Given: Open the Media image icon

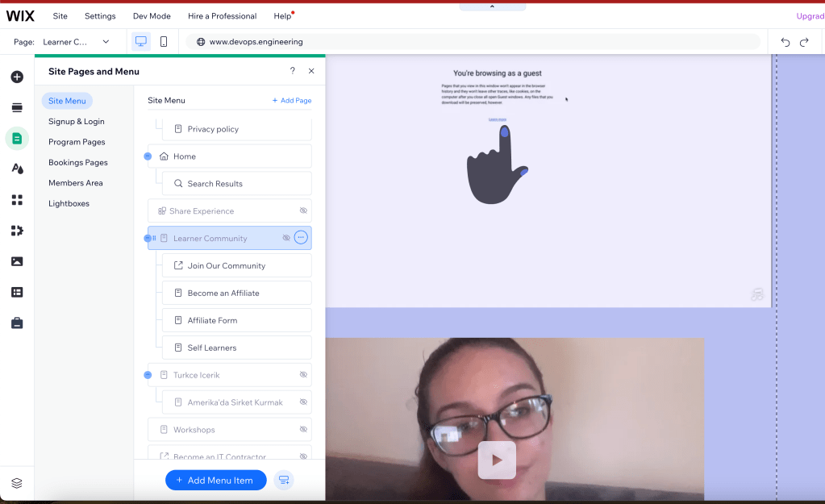Looking at the screenshot, I should point(17,261).
